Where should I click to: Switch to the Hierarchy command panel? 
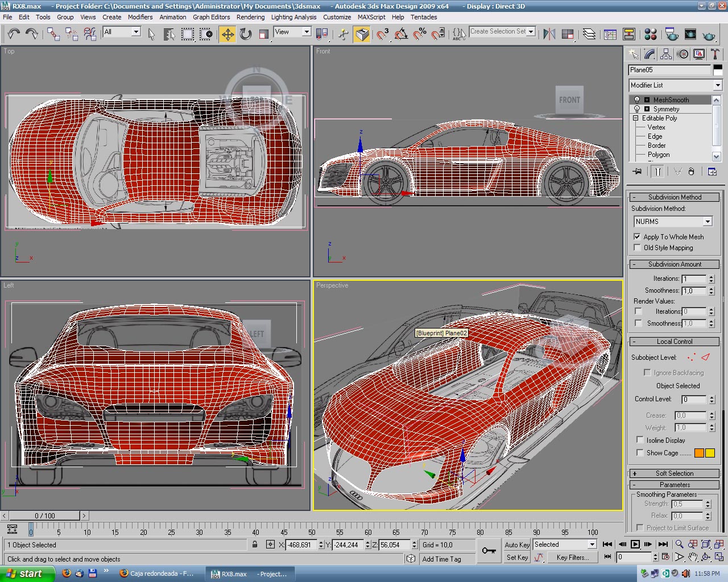(x=666, y=55)
